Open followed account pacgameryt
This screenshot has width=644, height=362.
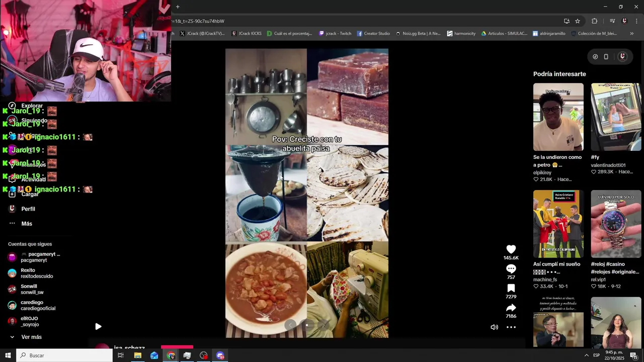[34, 257]
